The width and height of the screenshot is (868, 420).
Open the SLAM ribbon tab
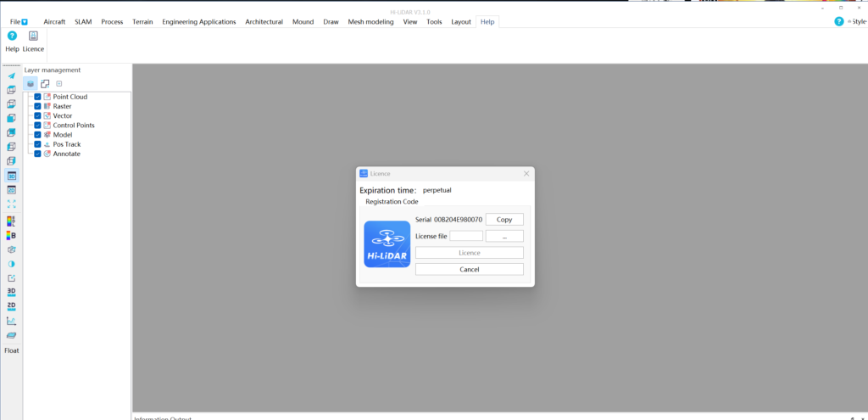pyautogui.click(x=83, y=21)
